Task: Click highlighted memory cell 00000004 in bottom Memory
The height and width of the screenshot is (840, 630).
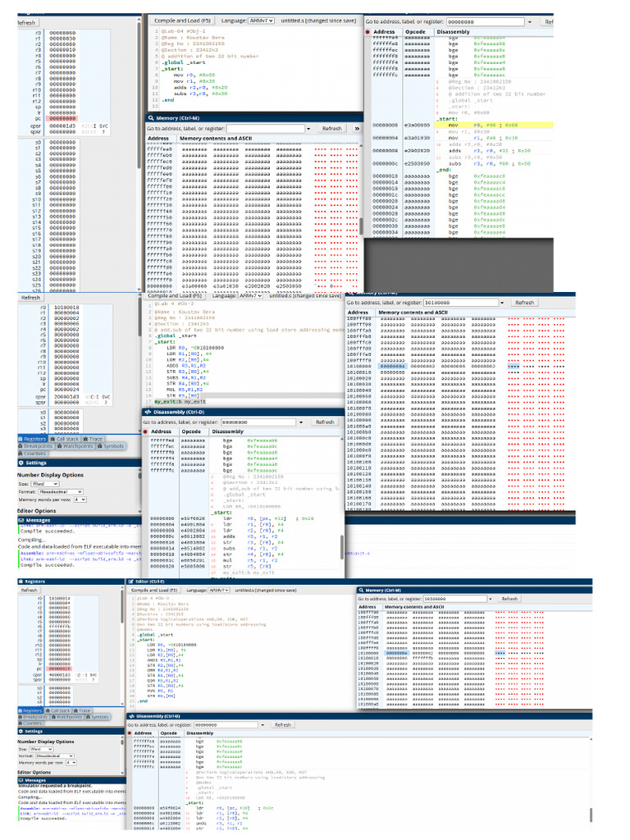Action: pyautogui.click(x=397, y=653)
